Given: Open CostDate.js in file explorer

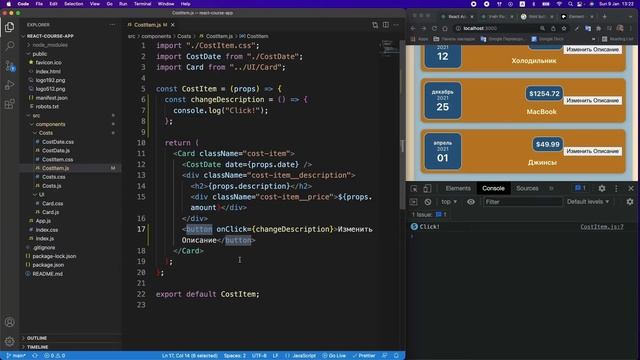Looking at the screenshot, I should 56,151.
